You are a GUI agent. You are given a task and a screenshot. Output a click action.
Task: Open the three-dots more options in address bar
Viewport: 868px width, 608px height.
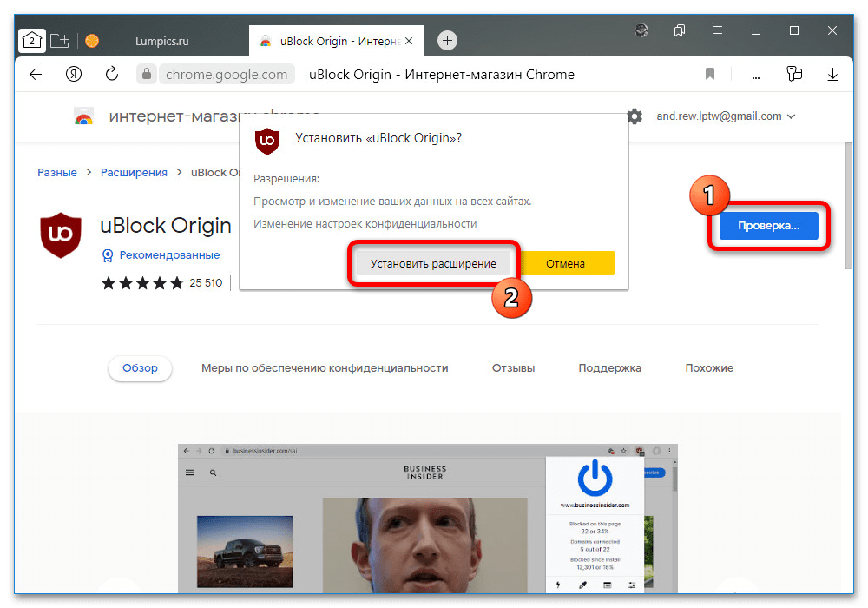pyautogui.click(x=756, y=76)
